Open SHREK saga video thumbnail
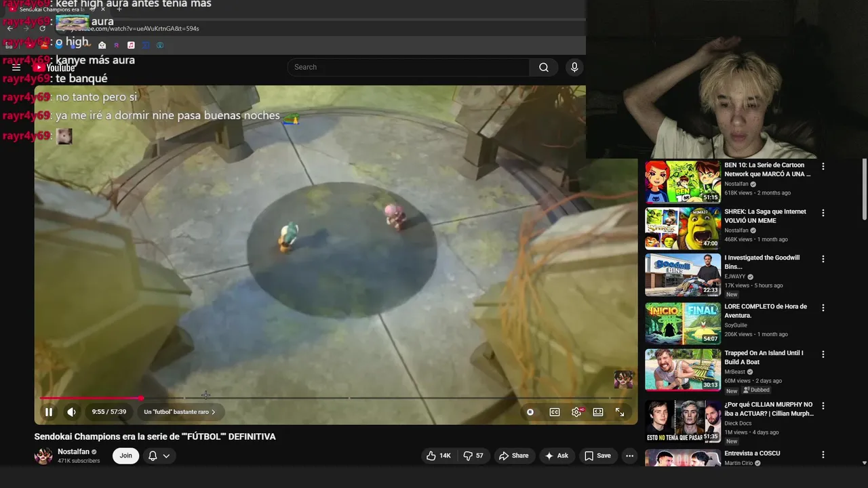This screenshot has width=868, height=488. [x=683, y=228]
